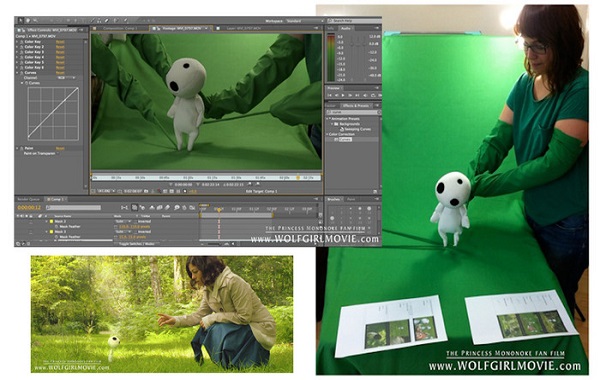Select the Zoom magnifier tool
This screenshot has height=380, width=600.
coord(35,20)
